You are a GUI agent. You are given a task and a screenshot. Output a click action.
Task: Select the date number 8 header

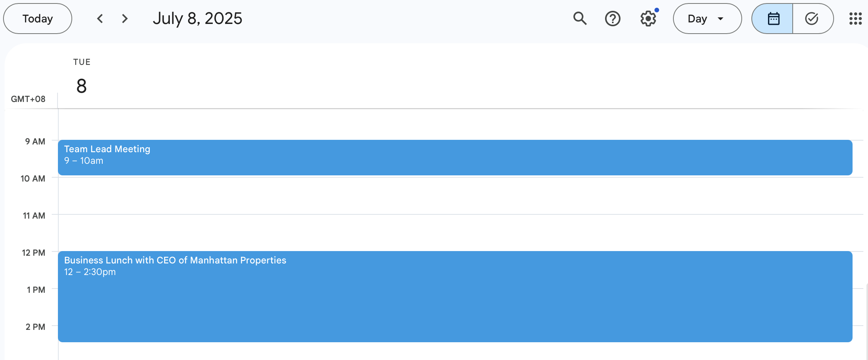click(x=81, y=86)
